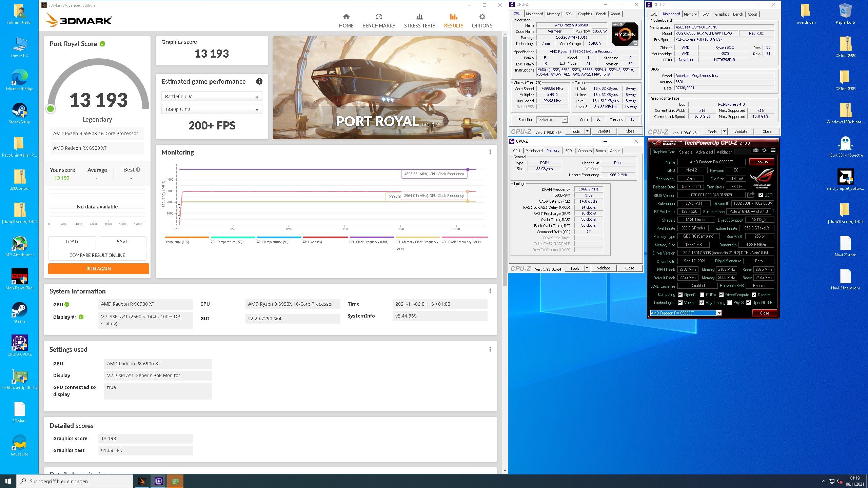
Task: Click the Windows taskbar search box
Action: (75, 481)
